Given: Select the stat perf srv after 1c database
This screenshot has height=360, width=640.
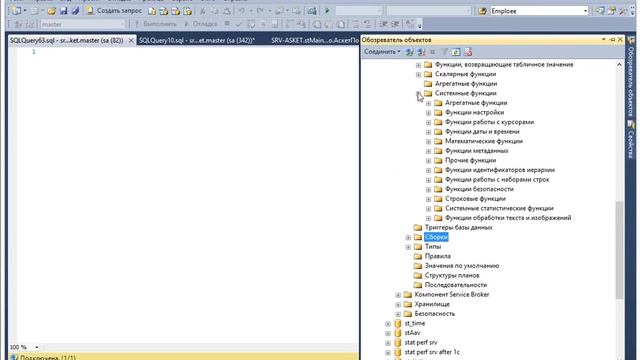Looking at the screenshot, I should 431,352.
